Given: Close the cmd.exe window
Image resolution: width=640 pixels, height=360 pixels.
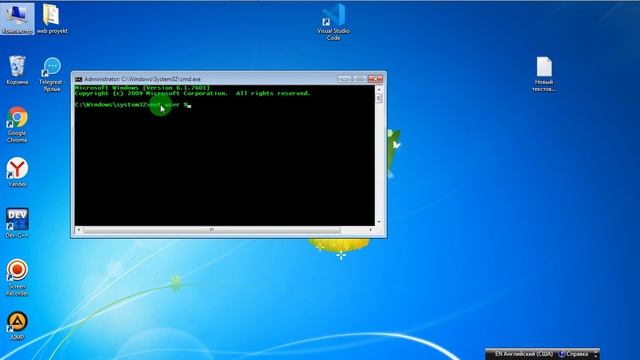Looking at the screenshot, I should 375,79.
